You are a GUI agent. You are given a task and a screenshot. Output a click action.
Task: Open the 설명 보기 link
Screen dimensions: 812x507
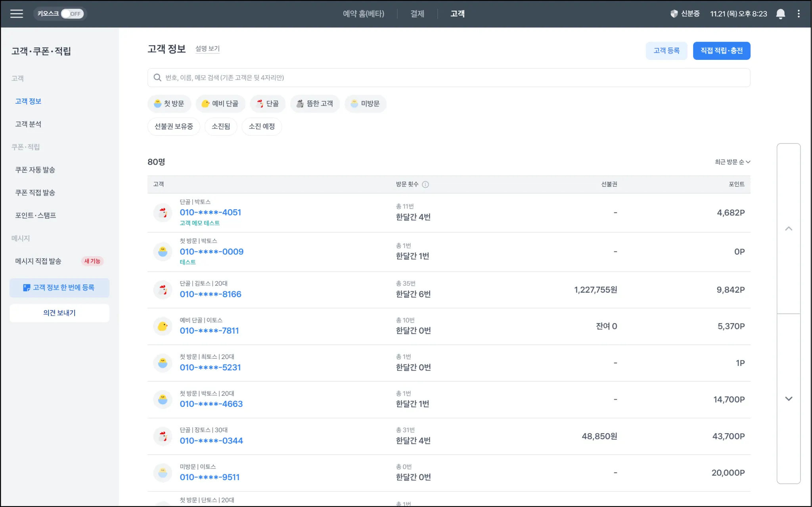click(x=207, y=49)
